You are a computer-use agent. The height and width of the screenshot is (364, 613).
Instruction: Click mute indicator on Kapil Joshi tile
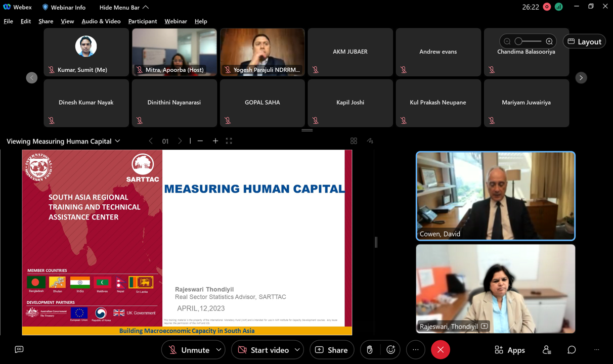click(x=316, y=120)
